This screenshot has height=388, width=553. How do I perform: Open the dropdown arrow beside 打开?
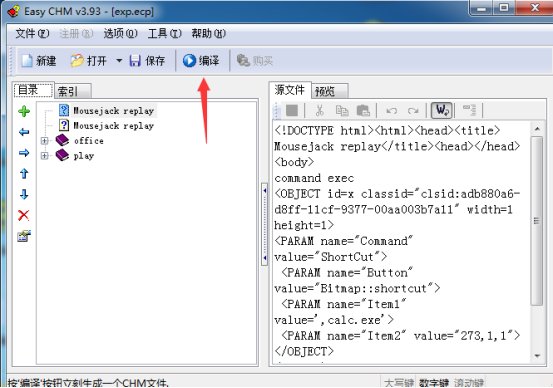point(119,61)
